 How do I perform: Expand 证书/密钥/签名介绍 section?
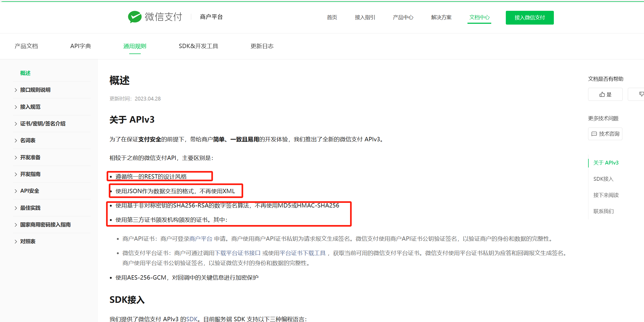(42, 124)
